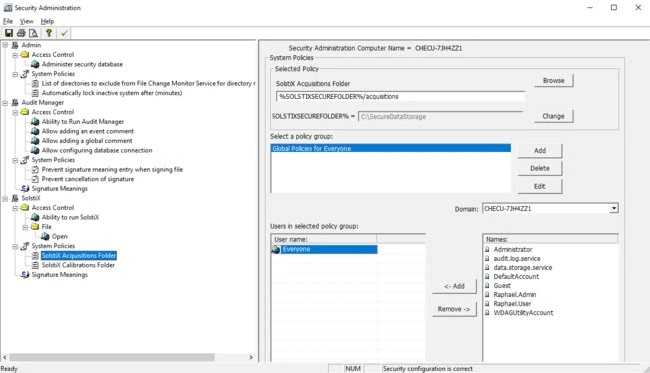The width and height of the screenshot is (650, 373).
Task: Click Signature Meanings icon under Audit Manager
Action: (25, 189)
